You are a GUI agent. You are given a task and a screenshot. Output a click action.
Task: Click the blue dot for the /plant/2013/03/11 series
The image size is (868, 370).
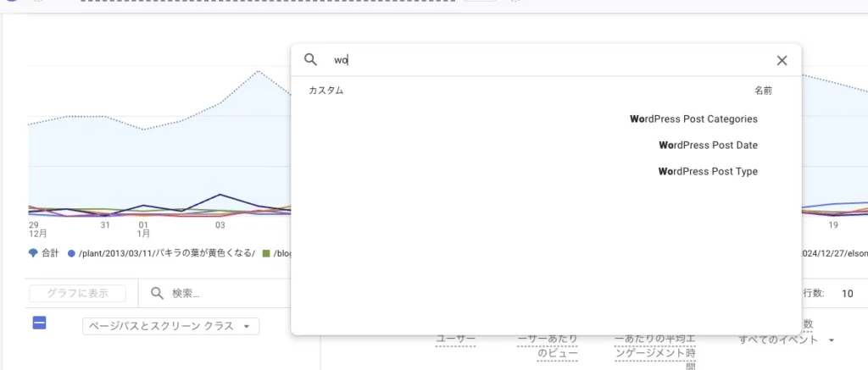point(72,253)
